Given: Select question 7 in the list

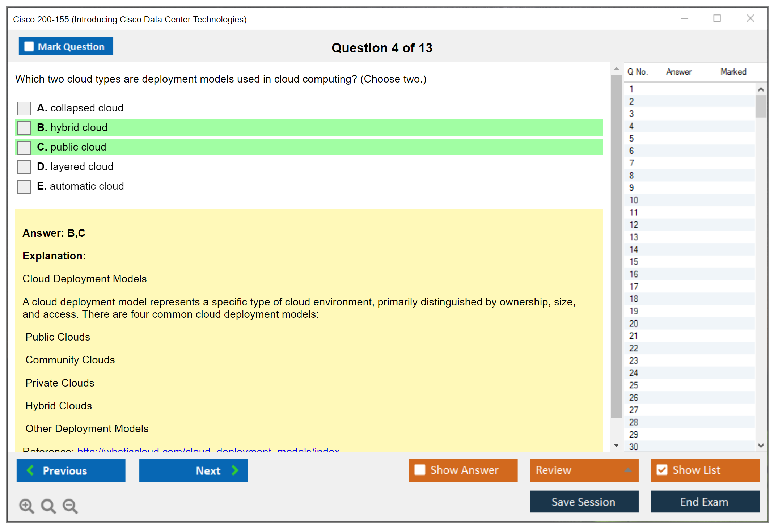Looking at the screenshot, I should pos(631,163).
